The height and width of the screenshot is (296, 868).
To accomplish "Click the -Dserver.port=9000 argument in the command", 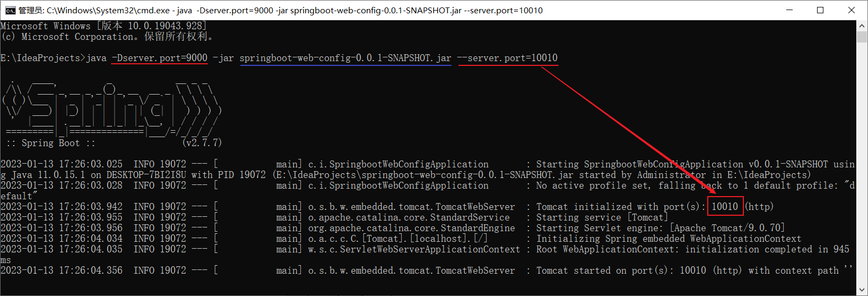I will [x=159, y=58].
